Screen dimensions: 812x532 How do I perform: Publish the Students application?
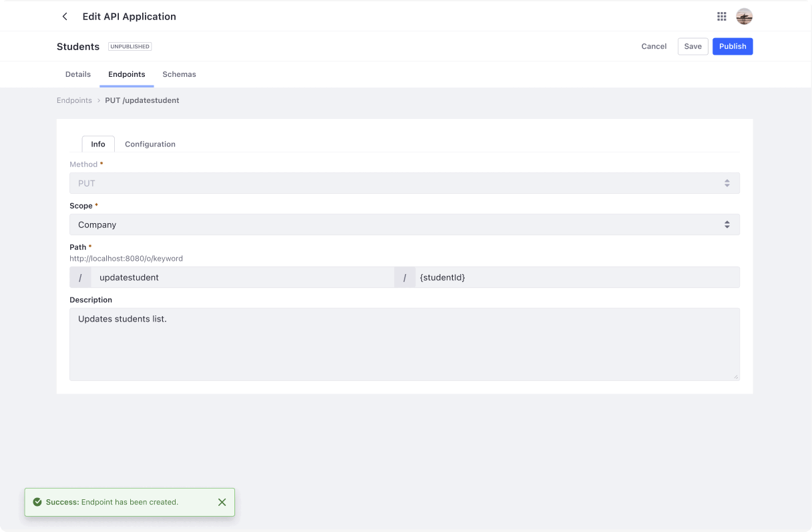[732, 46]
